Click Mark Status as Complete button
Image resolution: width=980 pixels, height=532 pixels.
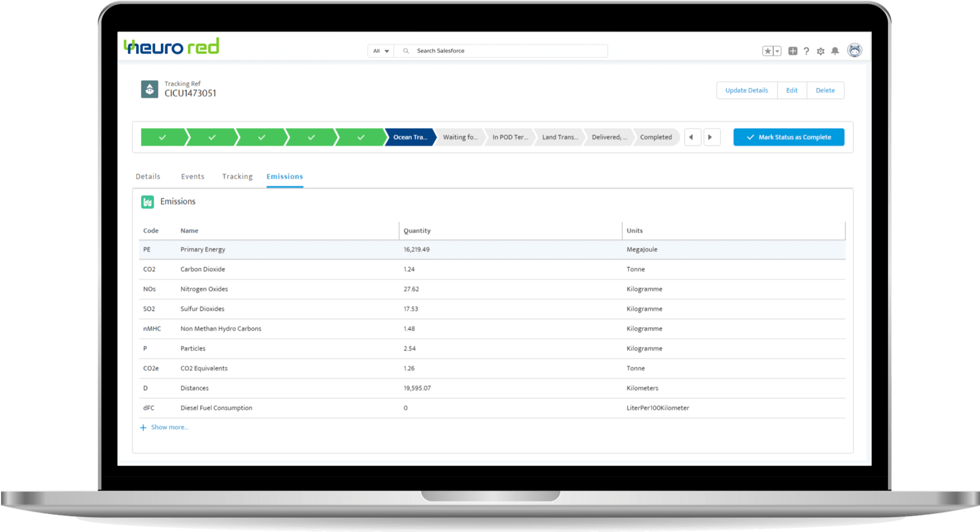[788, 137]
